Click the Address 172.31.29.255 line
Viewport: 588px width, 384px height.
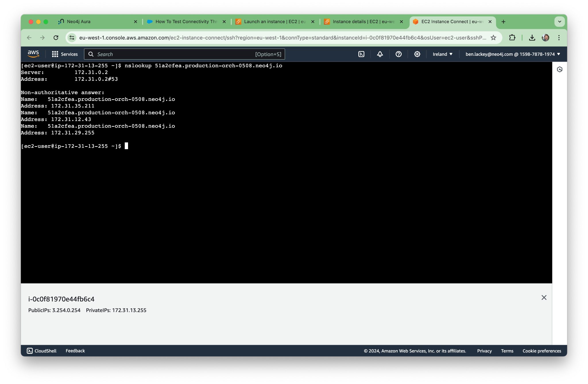pyautogui.click(x=57, y=133)
